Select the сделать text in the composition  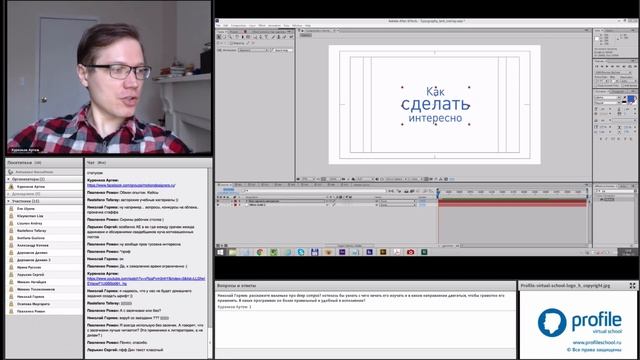pyautogui.click(x=436, y=105)
